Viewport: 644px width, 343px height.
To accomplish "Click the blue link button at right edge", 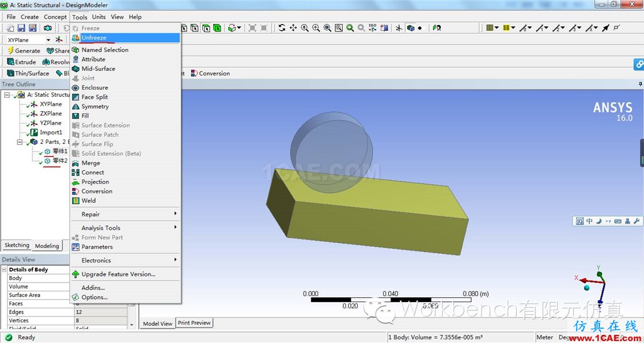I will click(639, 65).
